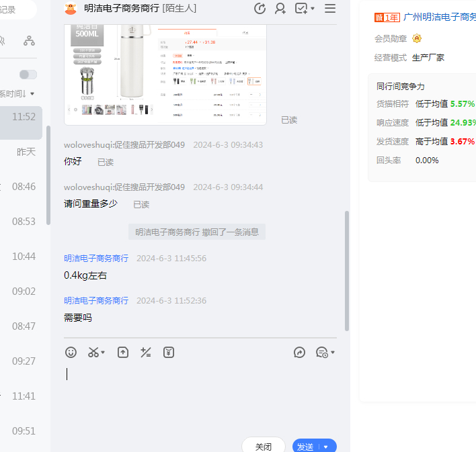Click the add contact icon in header

[x=280, y=9]
